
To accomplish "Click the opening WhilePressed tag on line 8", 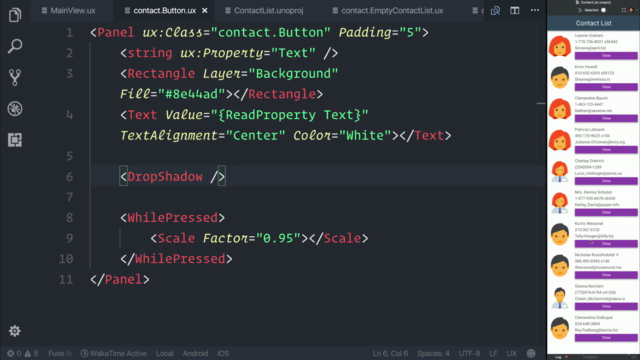I will pos(172,218).
